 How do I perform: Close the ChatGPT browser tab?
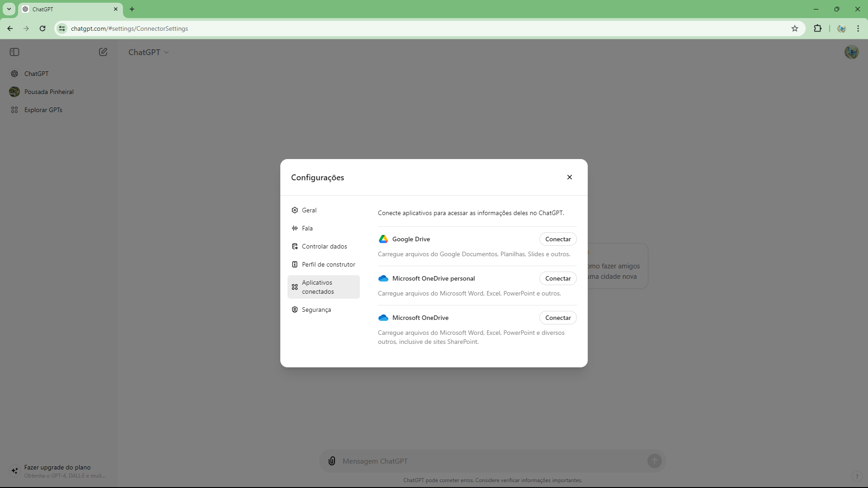116,9
